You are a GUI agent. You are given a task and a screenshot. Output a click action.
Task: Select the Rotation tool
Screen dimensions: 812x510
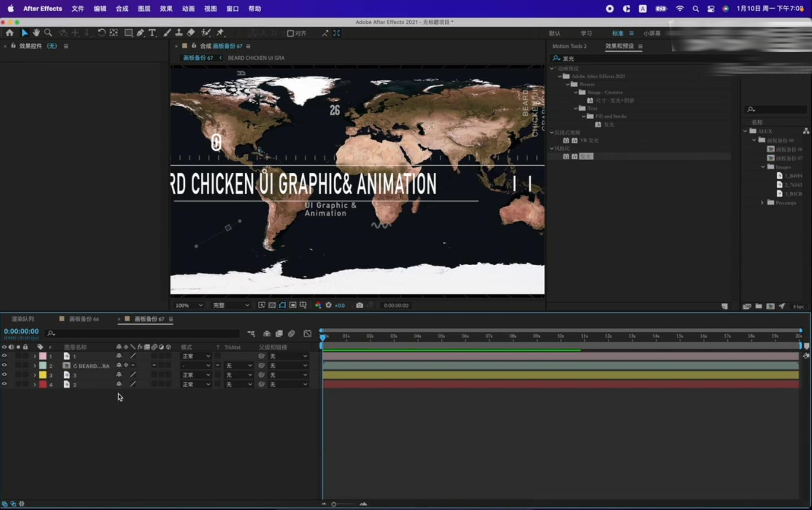(x=101, y=33)
